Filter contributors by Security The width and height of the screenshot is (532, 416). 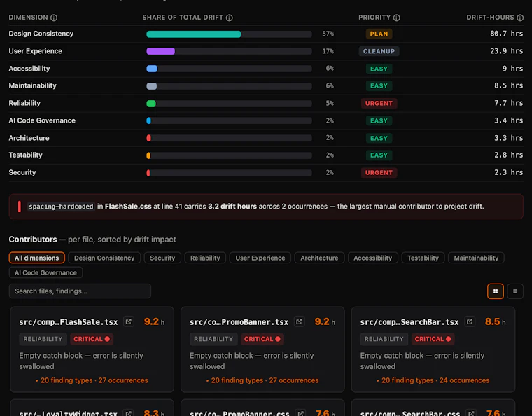[162, 258]
